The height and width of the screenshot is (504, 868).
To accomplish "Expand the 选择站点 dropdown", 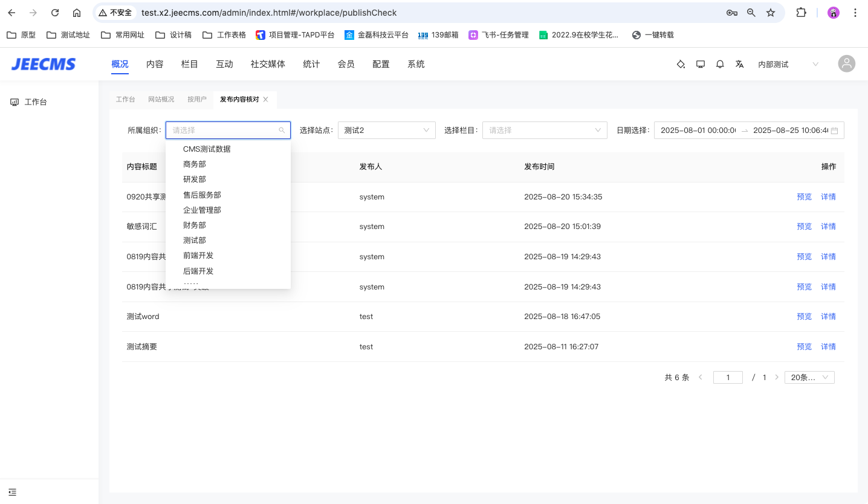I will 386,130.
